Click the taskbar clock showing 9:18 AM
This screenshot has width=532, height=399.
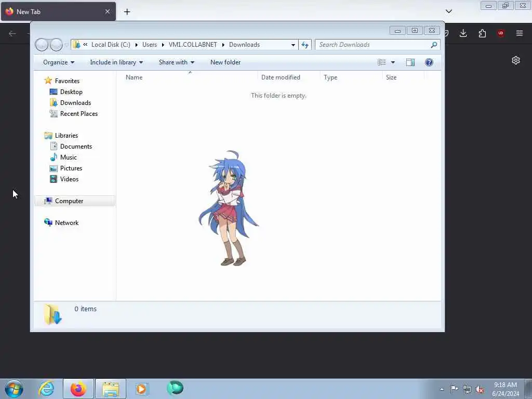pyautogui.click(x=505, y=389)
